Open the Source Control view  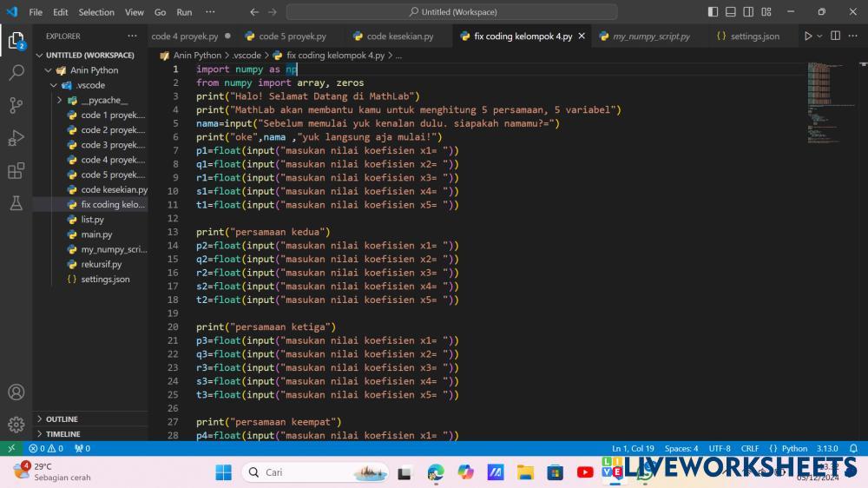click(x=16, y=106)
